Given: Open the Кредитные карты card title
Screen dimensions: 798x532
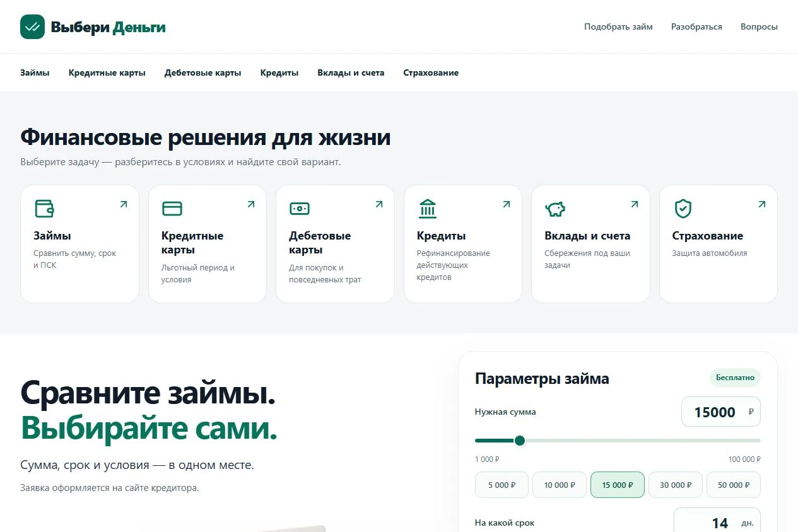Looking at the screenshot, I should [x=192, y=243].
